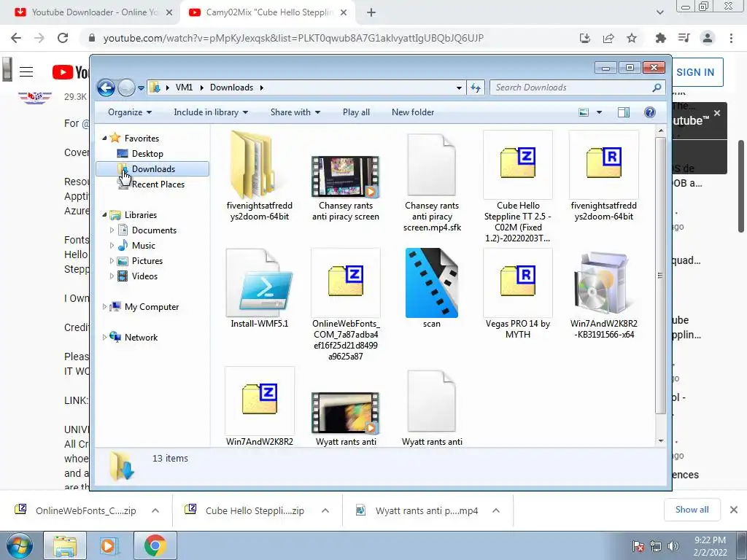Open recent locations dropdown in Explorer
The height and width of the screenshot is (560, 747).
141,88
